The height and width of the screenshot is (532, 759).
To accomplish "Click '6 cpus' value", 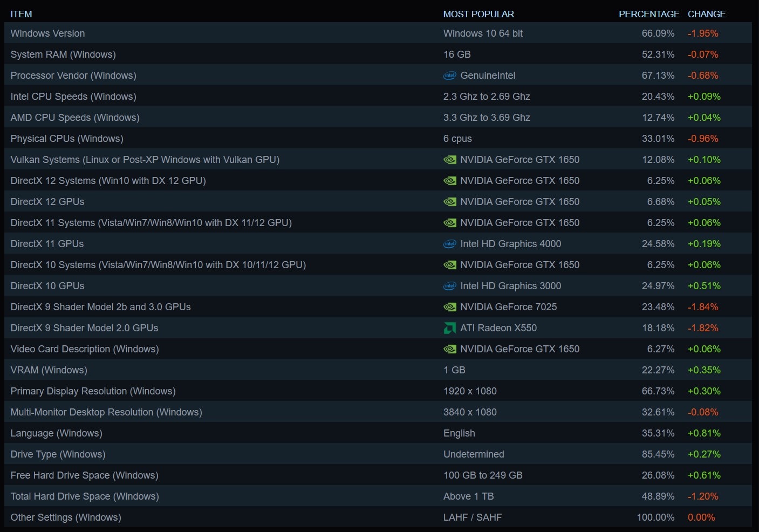I will 457,139.
